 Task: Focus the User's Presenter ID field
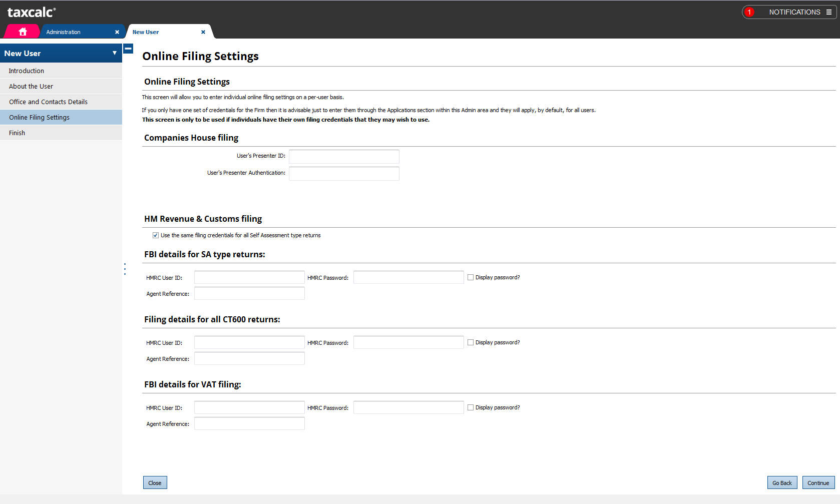point(344,156)
